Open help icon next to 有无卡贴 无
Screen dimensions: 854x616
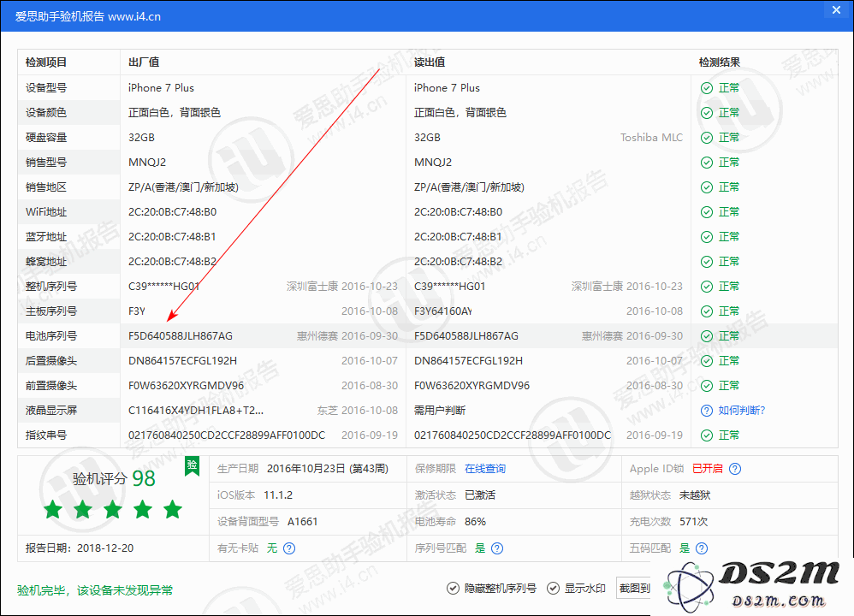pos(289,548)
